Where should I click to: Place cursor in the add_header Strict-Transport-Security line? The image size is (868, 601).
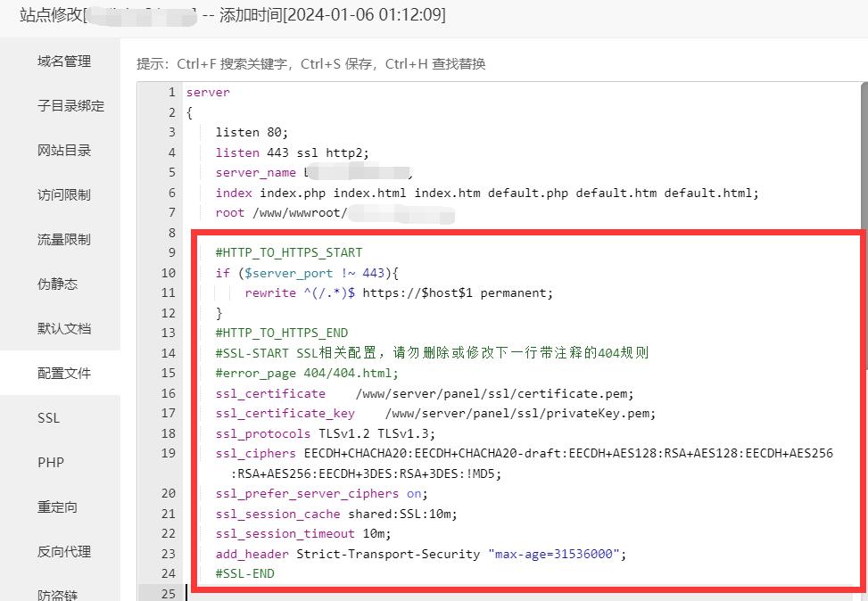tap(421, 554)
